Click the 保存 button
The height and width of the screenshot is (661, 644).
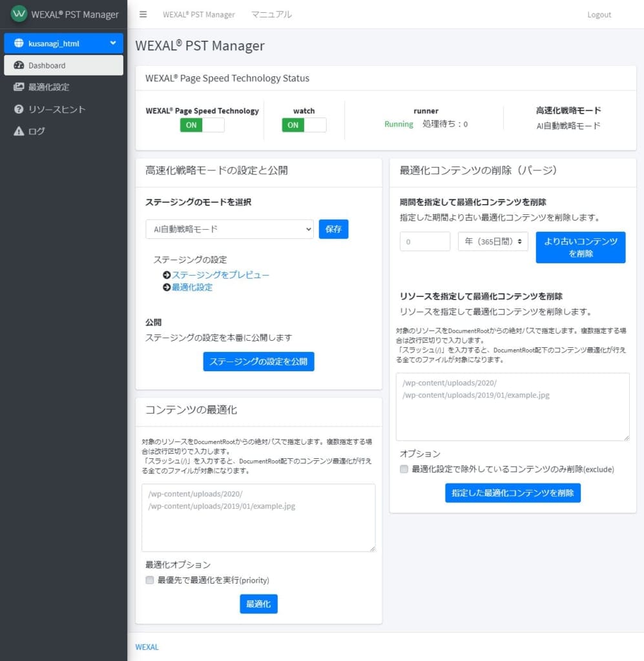pyautogui.click(x=333, y=229)
